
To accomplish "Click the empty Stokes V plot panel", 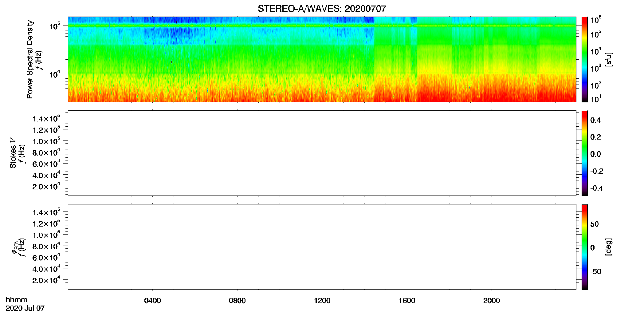I will tap(322, 153).
